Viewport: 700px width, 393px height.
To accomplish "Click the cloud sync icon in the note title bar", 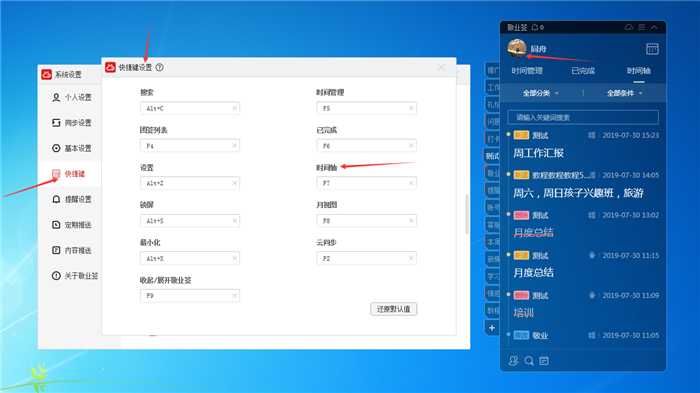I will click(629, 27).
